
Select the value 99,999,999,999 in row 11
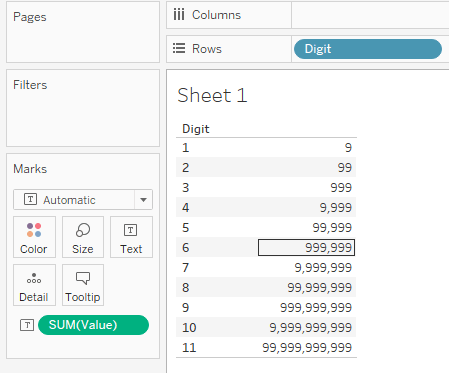[307, 348]
